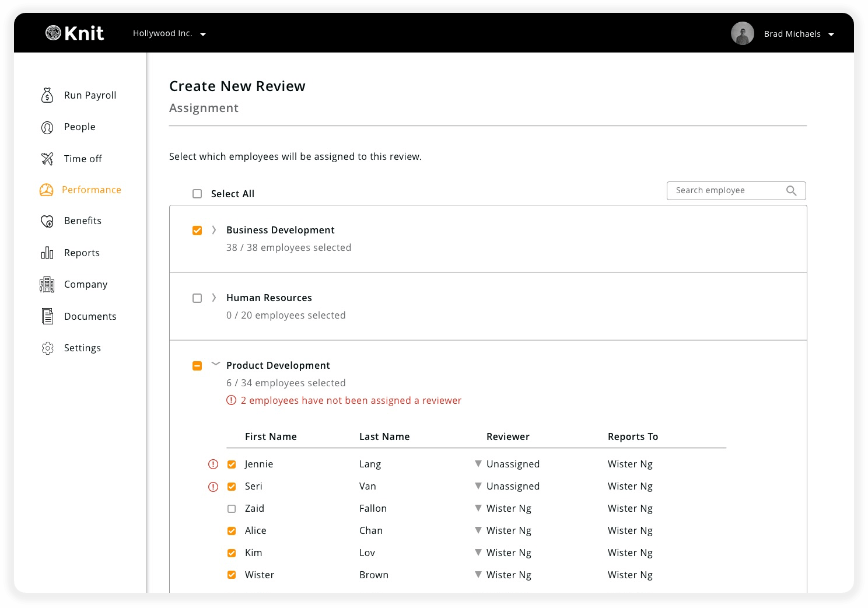The width and height of the screenshot is (868, 608).
Task: Click the Time off airplane icon
Action: tap(47, 159)
